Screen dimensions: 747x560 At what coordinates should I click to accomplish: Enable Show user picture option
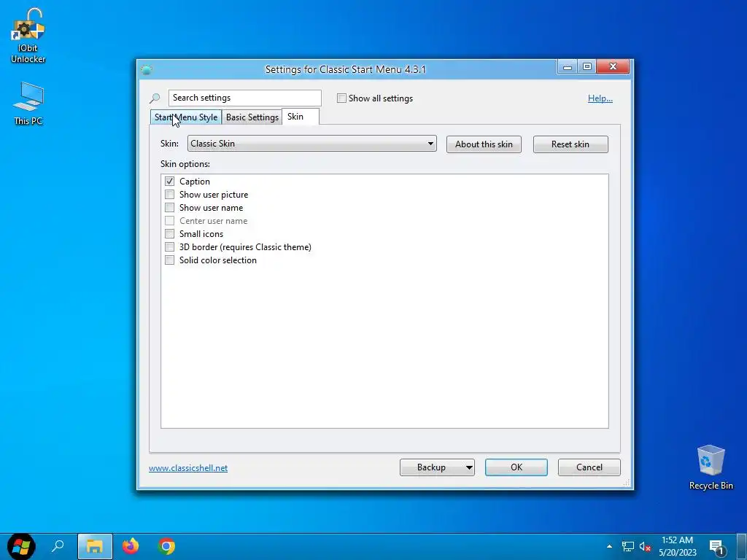click(x=169, y=194)
